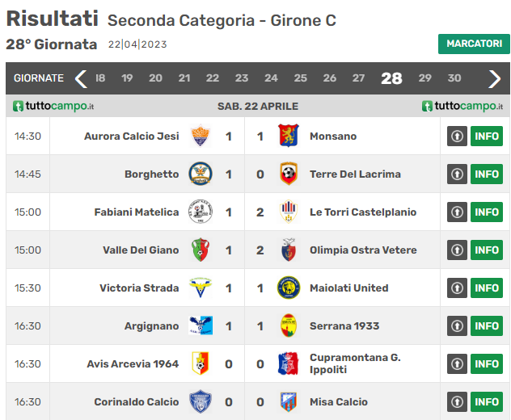511x420 pixels.
Task: Click the Maiolati United round badge
Action: [289, 288]
